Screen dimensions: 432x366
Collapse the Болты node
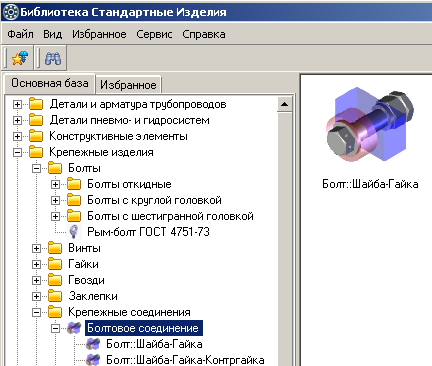[36, 168]
